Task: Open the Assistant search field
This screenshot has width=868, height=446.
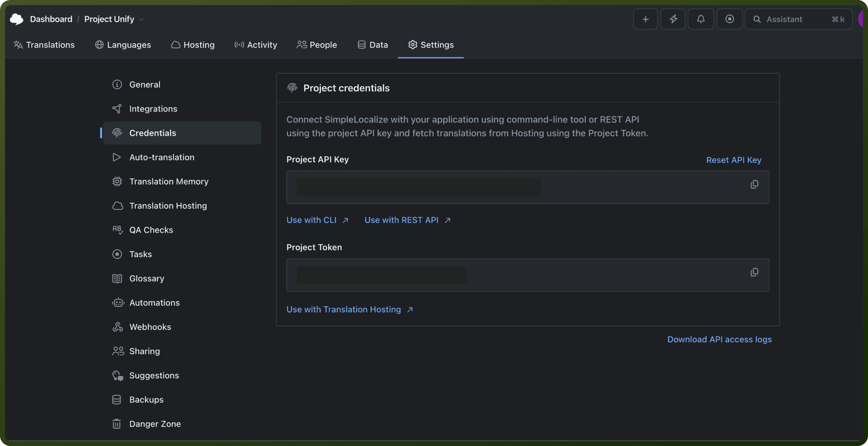Action: pyautogui.click(x=798, y=19)
